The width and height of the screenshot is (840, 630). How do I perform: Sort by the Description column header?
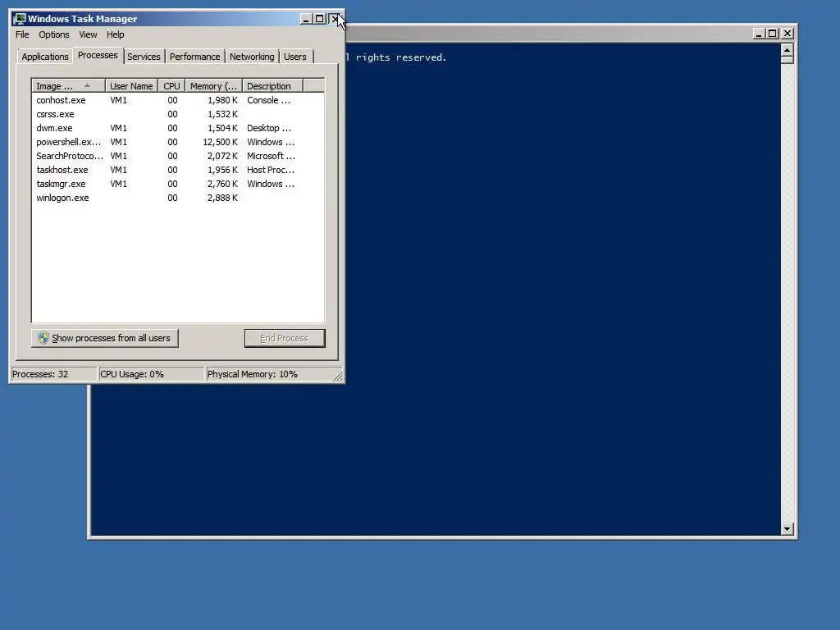[272, 86]
